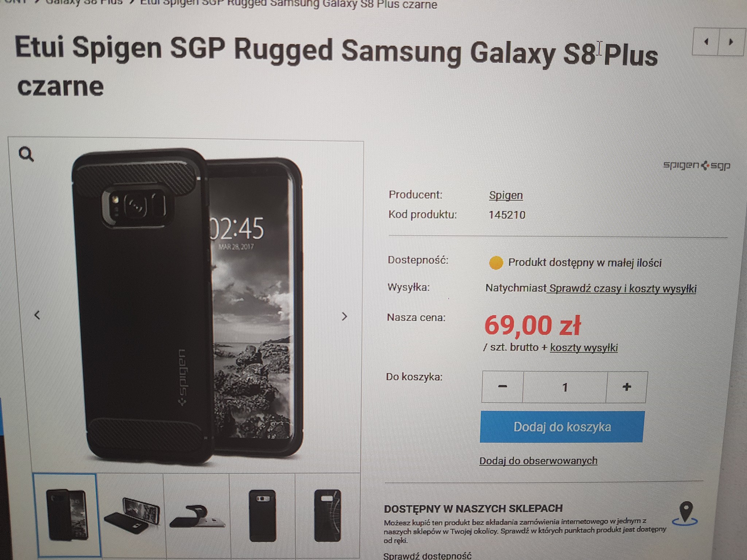Add product with Dodaj do koszyka button

coord(562,427)
